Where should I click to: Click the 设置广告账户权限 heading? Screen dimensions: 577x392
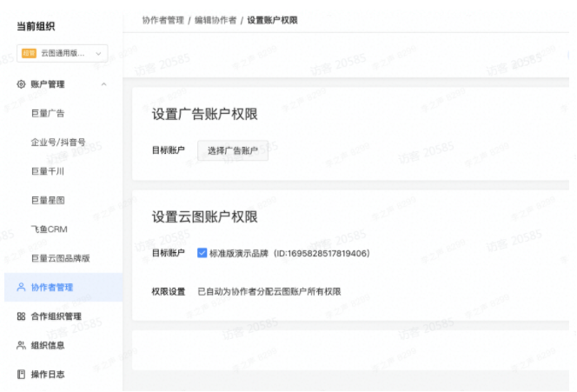coord(204,114)
